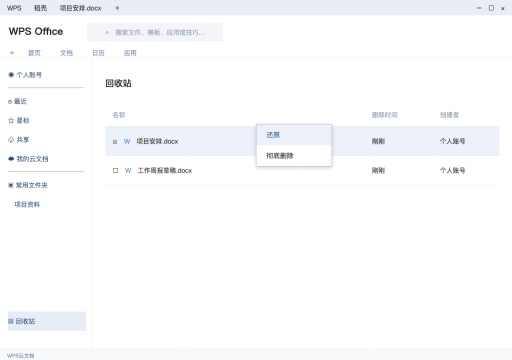Click 刚刚 in the 项目安排.docx row

pos(378,141)
